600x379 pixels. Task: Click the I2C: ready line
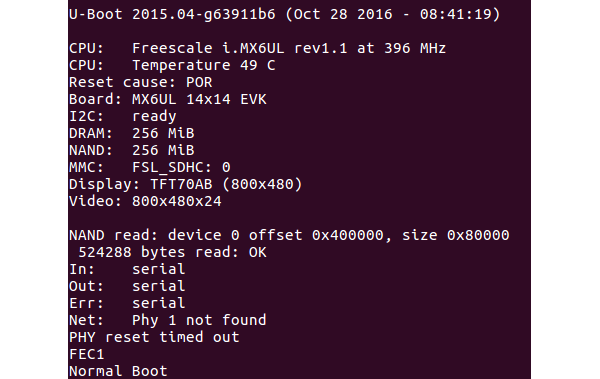click(x=123, y=116)
